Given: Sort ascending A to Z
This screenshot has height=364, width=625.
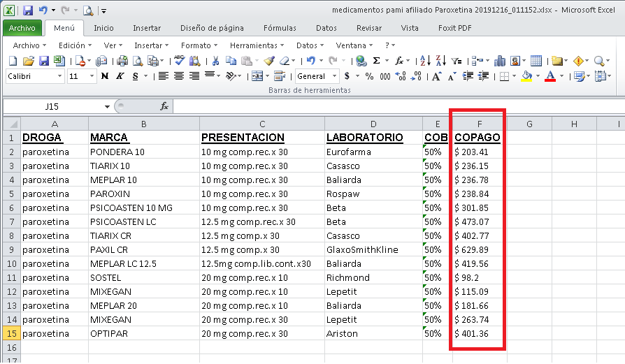Looking at the screenshot, I should (425, 61).
